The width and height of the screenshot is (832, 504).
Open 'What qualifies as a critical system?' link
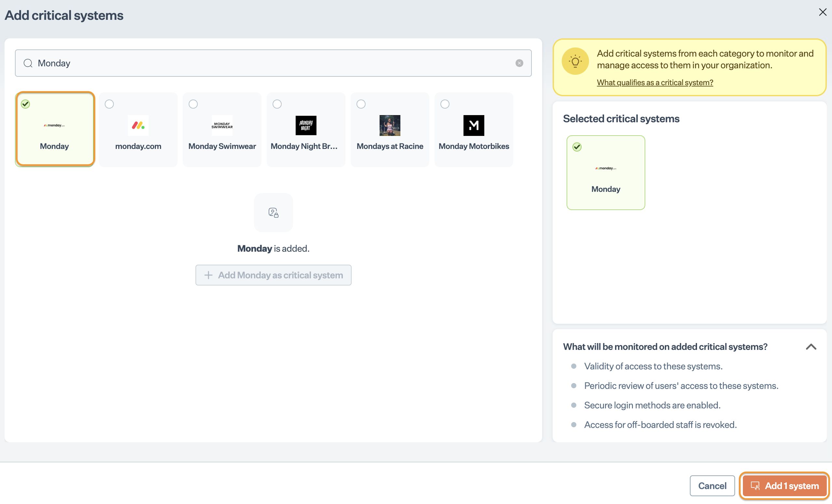tap(654, 82)
